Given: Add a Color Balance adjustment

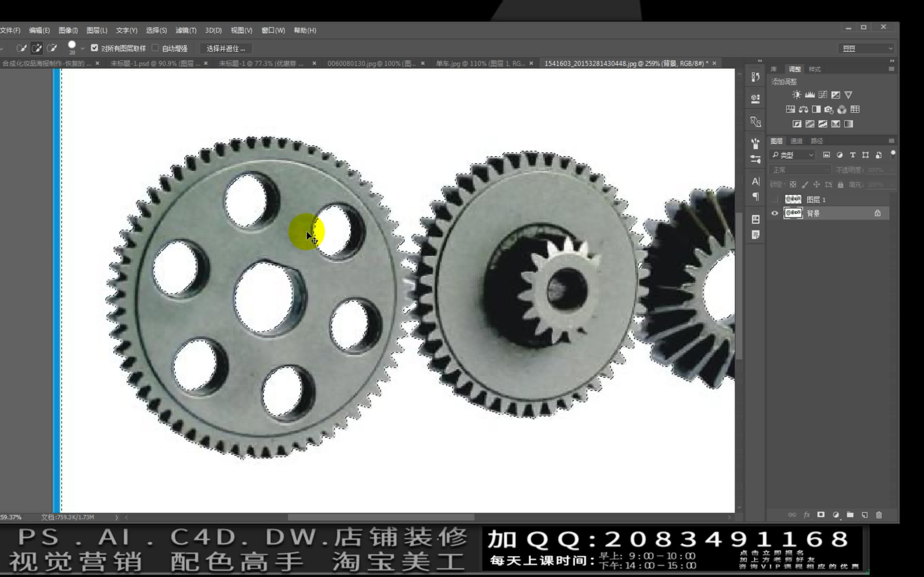Looking at the screenshot, I should (x=803, y=110).
